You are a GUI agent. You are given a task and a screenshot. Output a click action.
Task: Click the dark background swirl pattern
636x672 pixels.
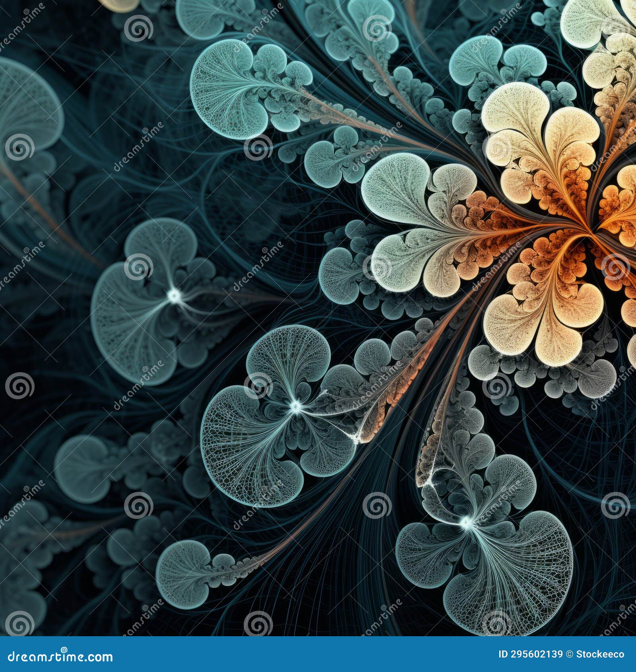click(x=99, y=199)
